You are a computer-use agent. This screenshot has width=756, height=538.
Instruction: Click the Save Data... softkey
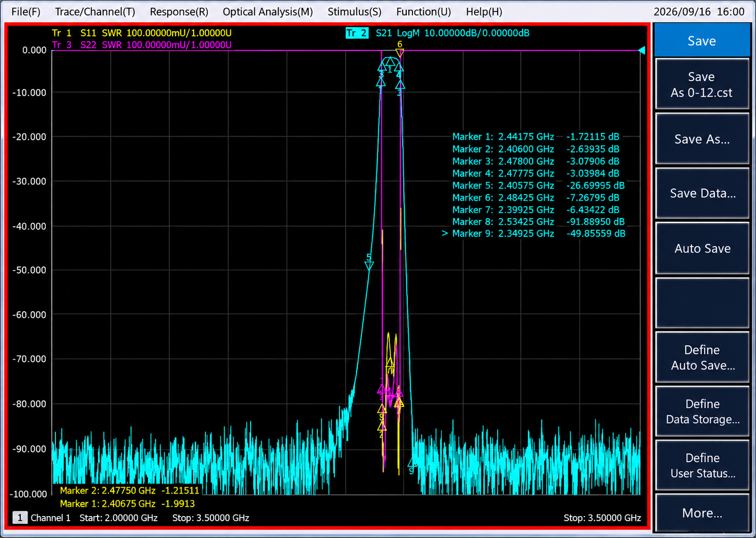[x=702, y=193]
